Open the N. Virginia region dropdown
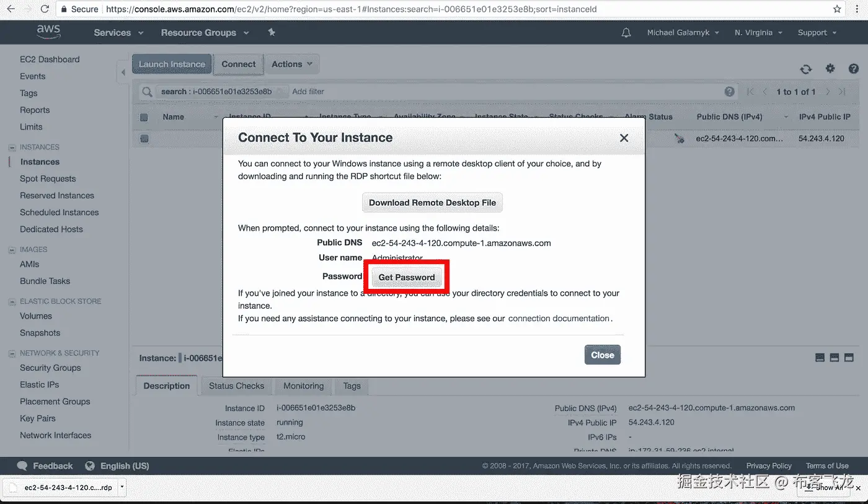The height and width of the screenshot is (504, 868). [x=758, y=33]
